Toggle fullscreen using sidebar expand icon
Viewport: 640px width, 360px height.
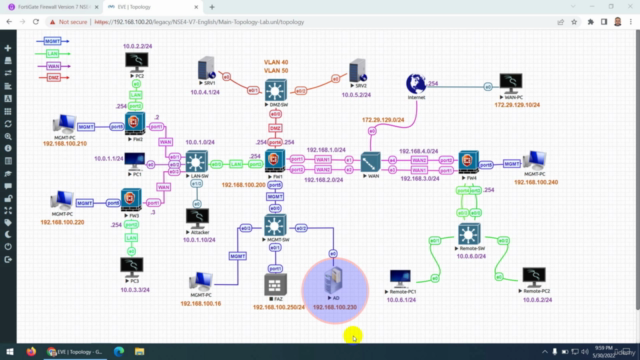click(8, 211)
